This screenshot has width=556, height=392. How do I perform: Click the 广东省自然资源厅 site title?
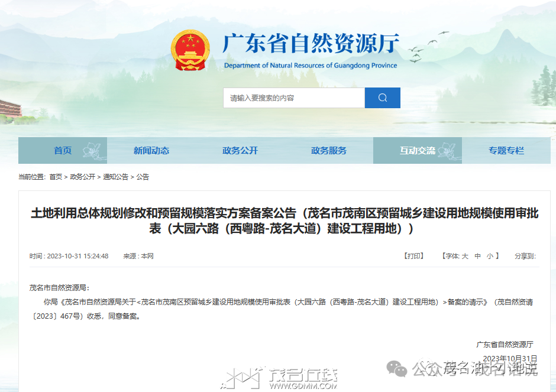point(311,44)
